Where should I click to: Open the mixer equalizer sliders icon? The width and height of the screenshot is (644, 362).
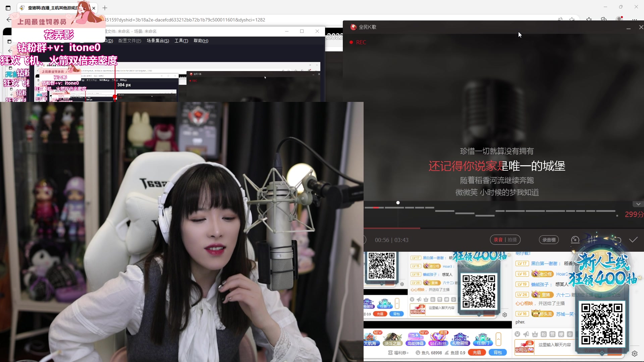(x=592, y=240)
